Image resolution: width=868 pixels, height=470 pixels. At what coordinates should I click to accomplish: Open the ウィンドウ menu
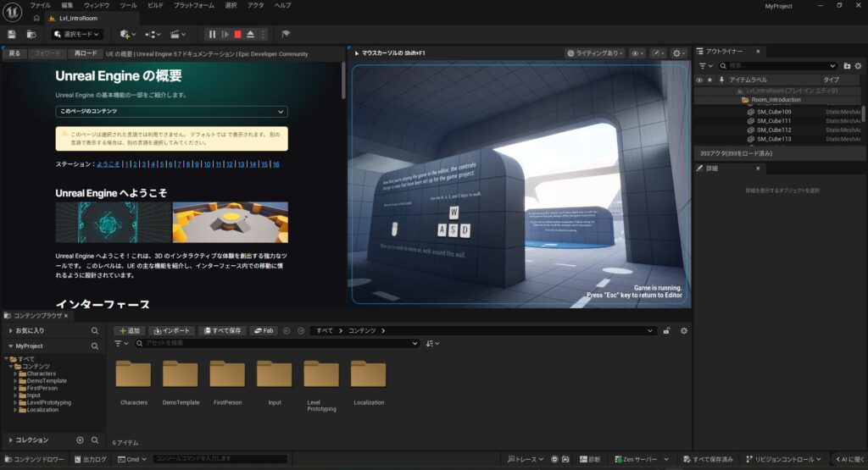click(x=96, y=5)
